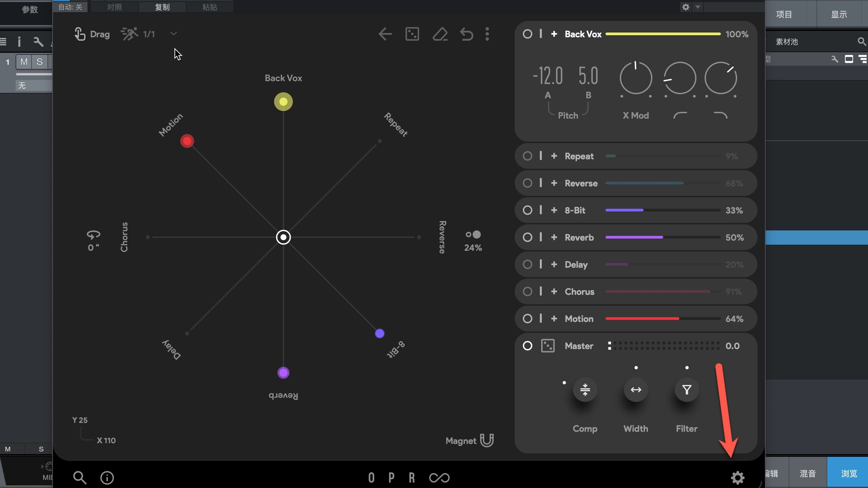Adjust the 8-Bit blue level slider

tap(663, 210)
